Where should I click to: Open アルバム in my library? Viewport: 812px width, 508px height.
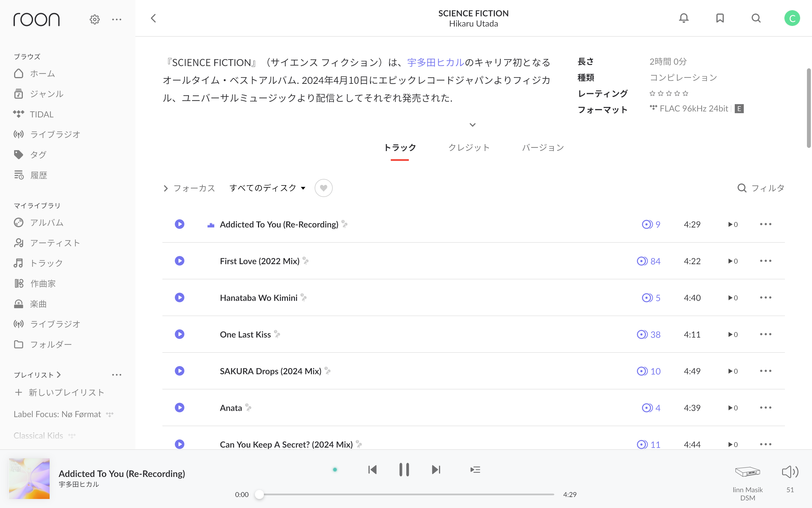click(x=38, y=222)
